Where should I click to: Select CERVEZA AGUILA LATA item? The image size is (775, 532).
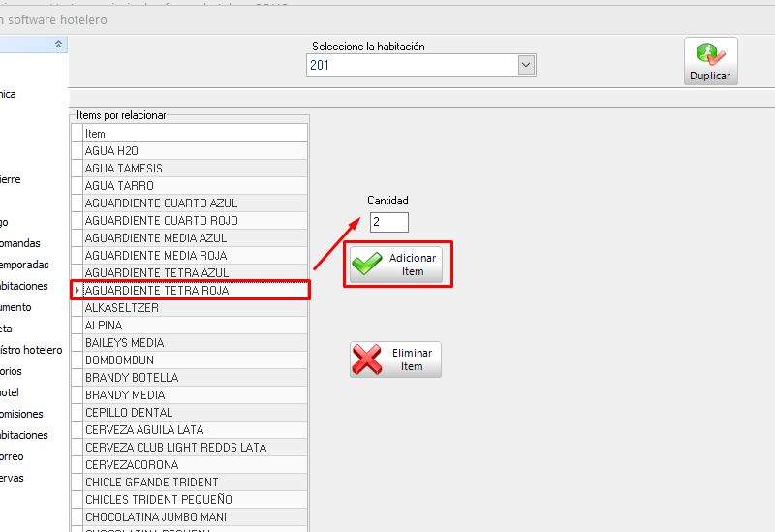tap(194, 430)
